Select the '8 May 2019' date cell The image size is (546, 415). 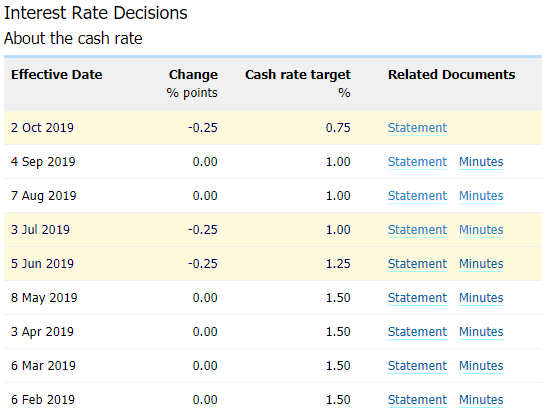(x=44, y=298)
